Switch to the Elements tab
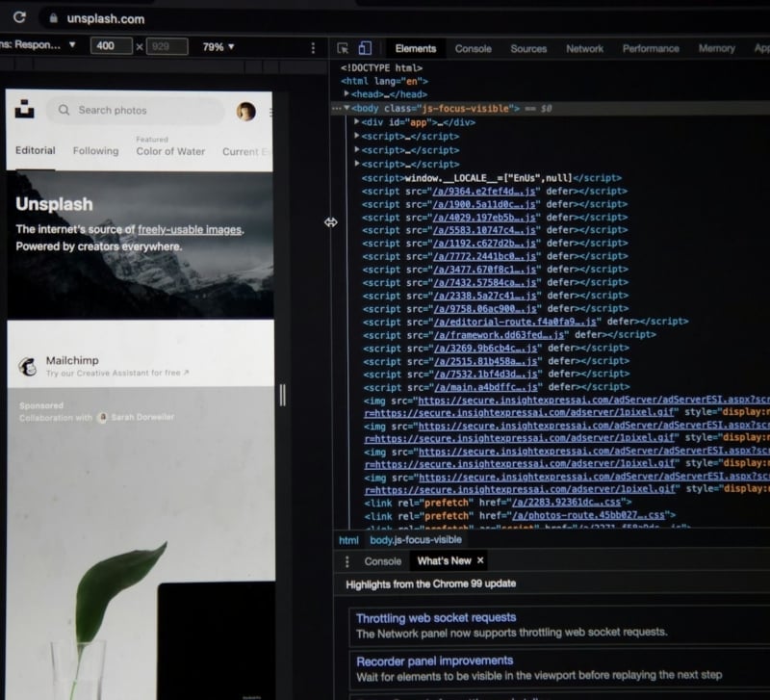This screenshot has height=700, width=770. (416, 49)
